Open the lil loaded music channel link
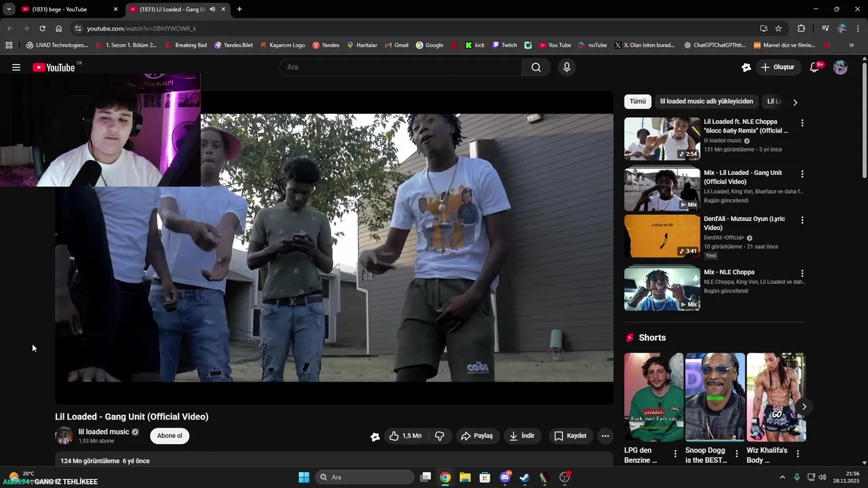This screenshot has width=868, height=488. pyautogui.click(x=104, y=432)
